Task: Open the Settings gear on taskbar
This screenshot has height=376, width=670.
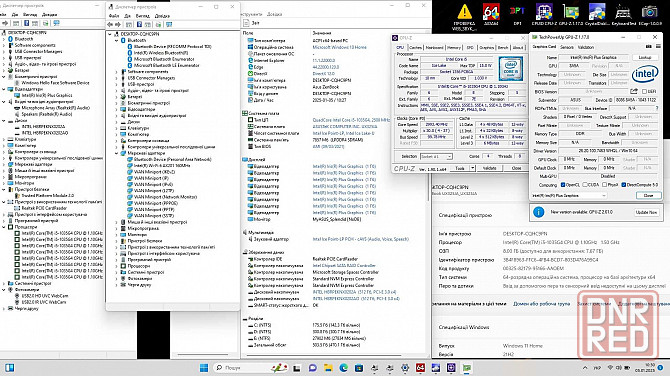Action: [x=405, y=367]
